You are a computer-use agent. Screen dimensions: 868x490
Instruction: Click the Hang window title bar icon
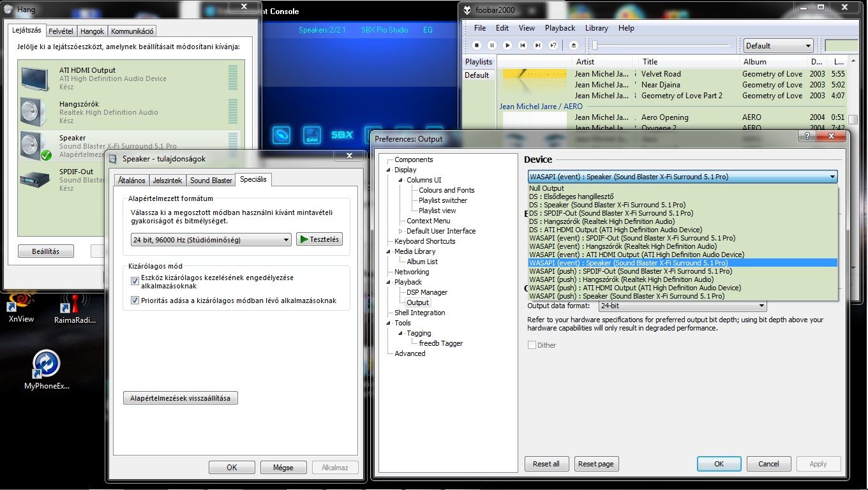pos(10,9)
